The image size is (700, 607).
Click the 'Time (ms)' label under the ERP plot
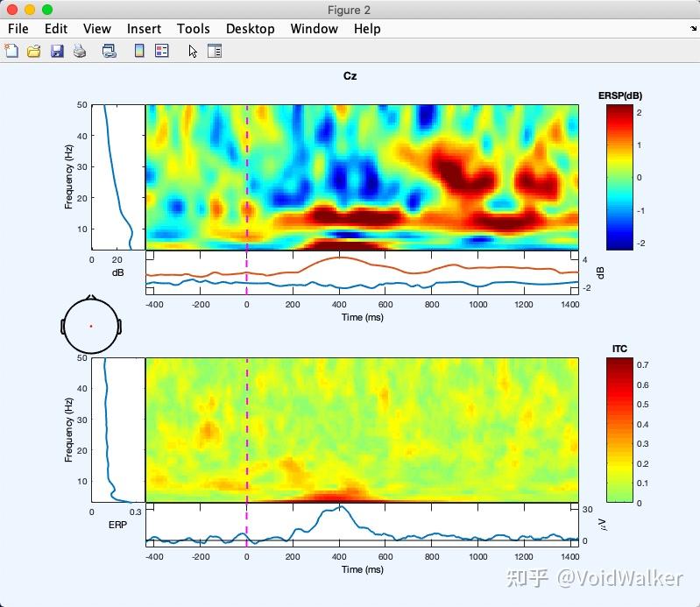click(363, 569)
